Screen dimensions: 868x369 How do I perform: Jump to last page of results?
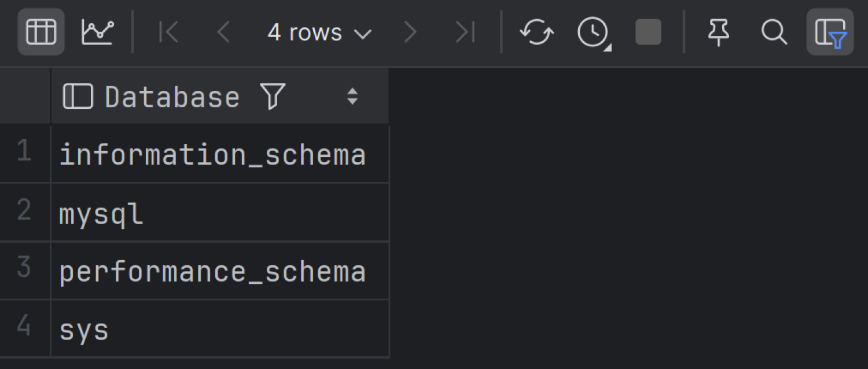[465, 32]
